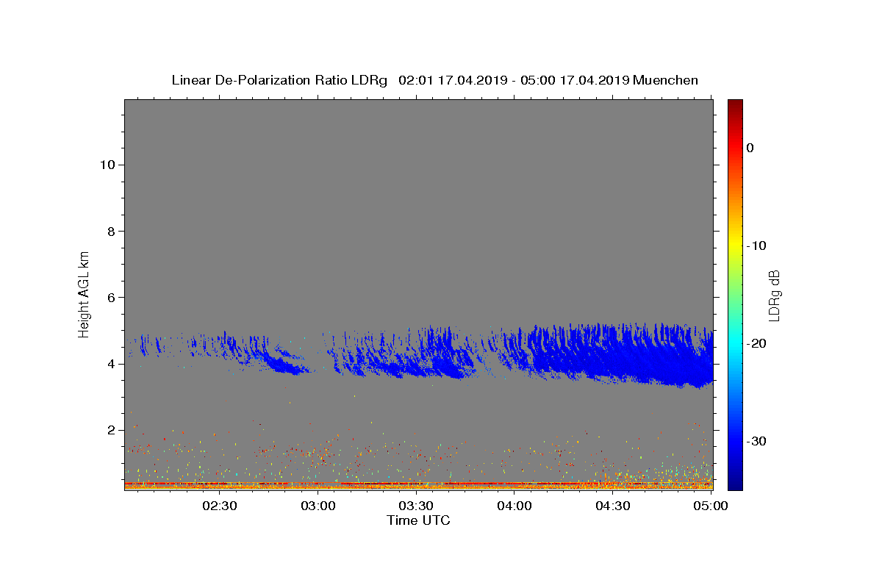This screenshot has height=588, width=882.
Task: Click the dark blue bottom of colorbar
Action: [x=735, y=484]
